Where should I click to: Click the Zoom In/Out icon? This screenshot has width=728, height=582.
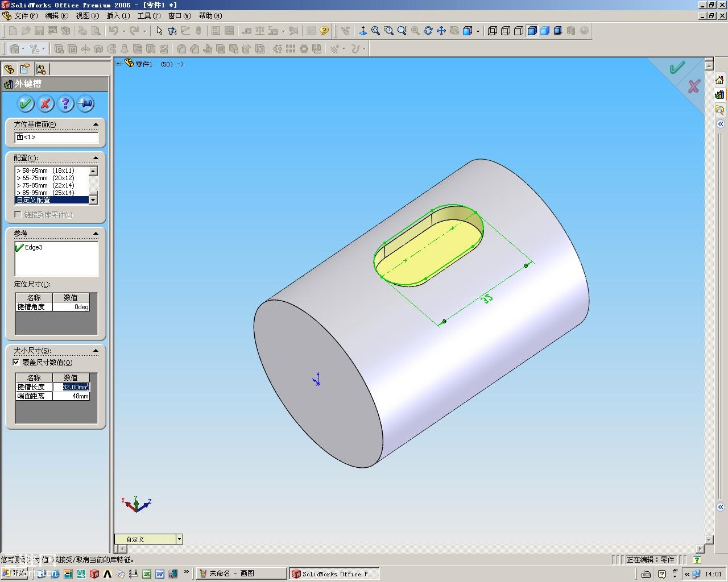[x=402, y=31]
